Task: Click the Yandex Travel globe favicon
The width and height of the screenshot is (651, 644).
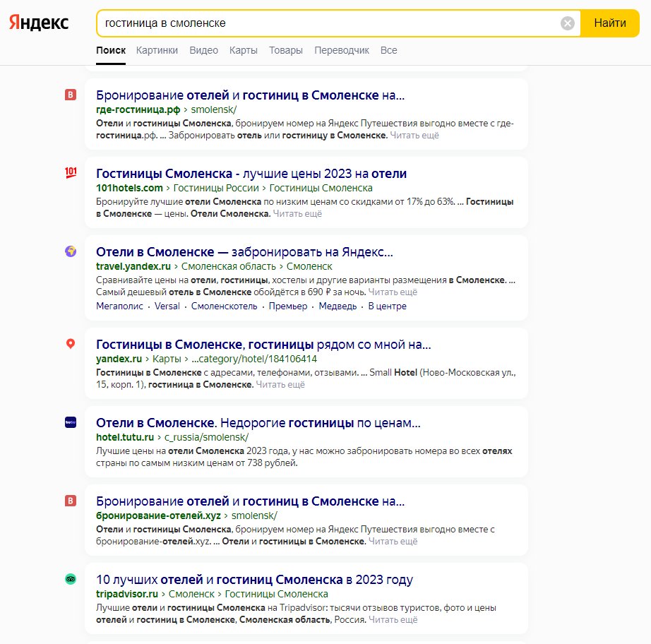Action: pos(71,251)
